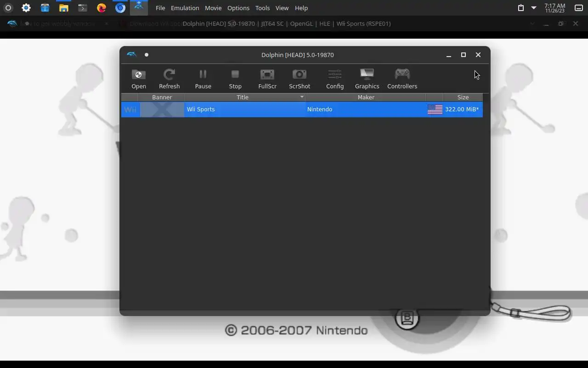Open the Movie menu
Image resolution: width=588 pixels, height=368 pixels.
click(213, 8)
